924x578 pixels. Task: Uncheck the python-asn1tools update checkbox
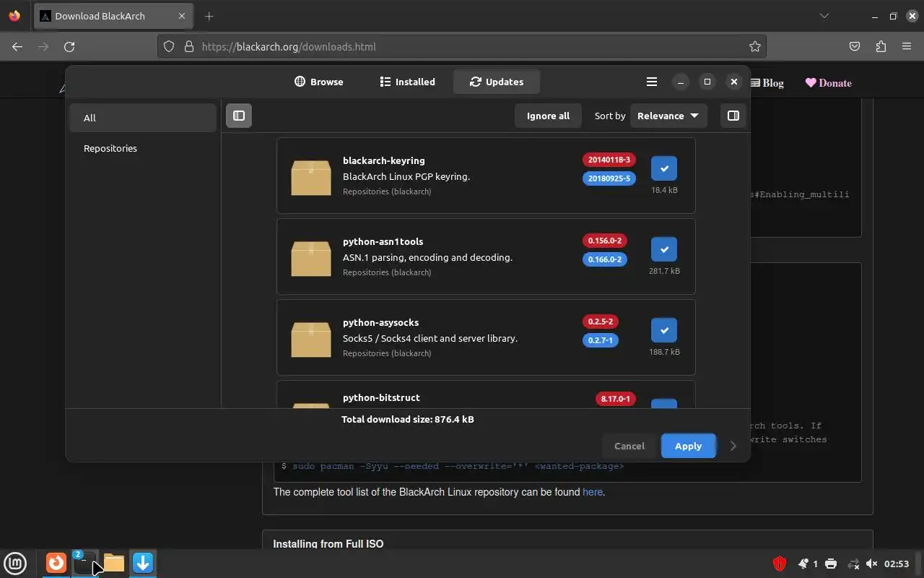tap(664, 249)
